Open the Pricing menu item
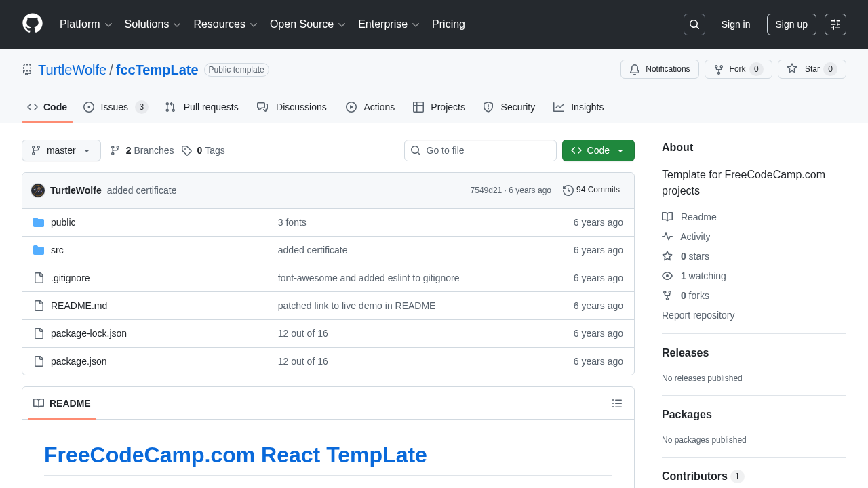 point(448,24)
